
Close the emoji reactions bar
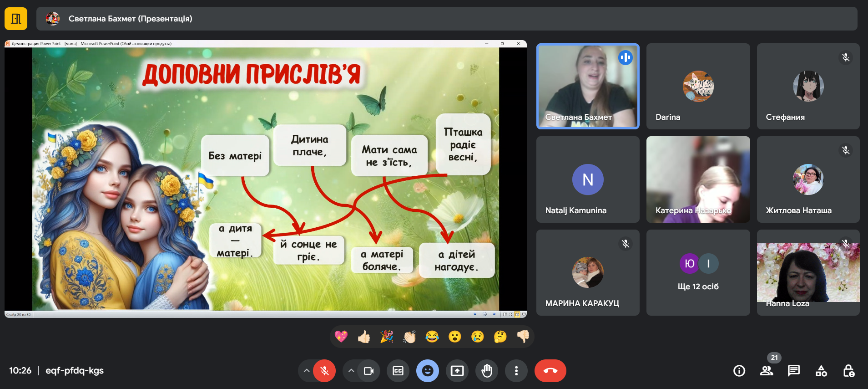pos(428,371)
